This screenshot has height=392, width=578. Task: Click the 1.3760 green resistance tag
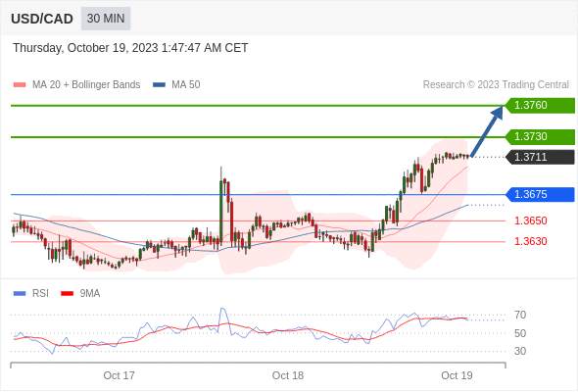click(x=540, y=106)
